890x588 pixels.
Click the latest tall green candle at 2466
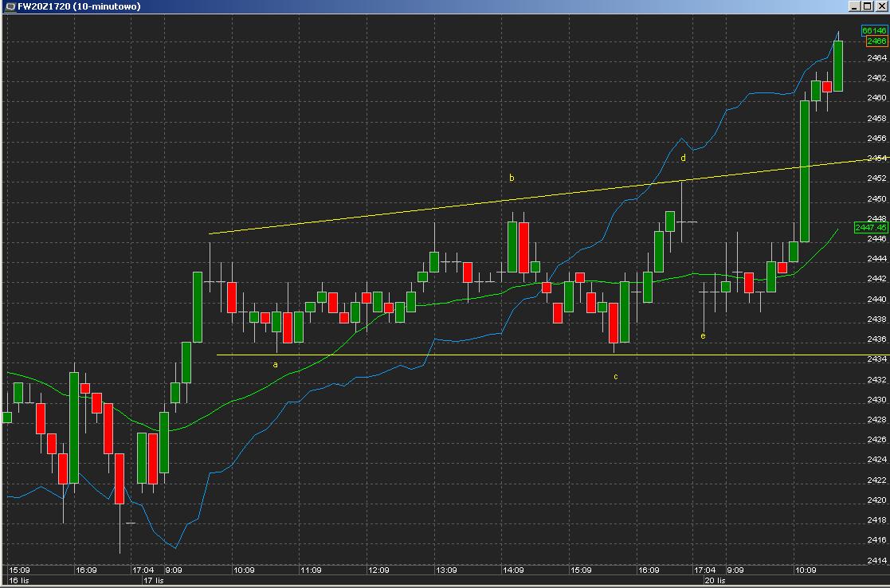(837, 66)
